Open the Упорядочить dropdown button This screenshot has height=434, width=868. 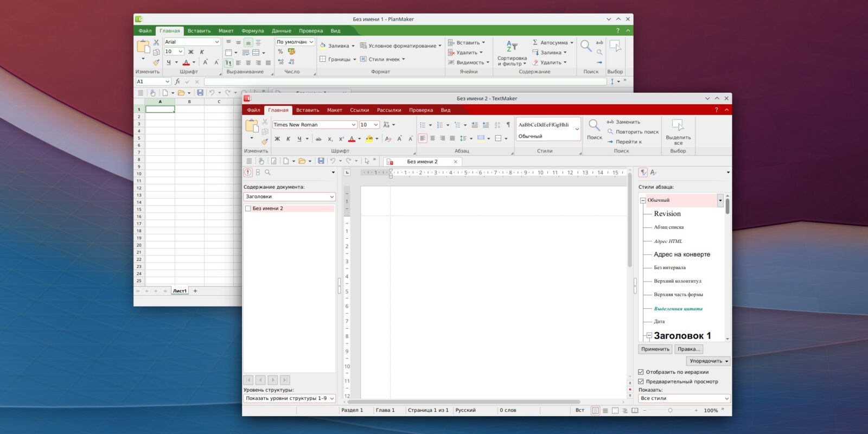click(709, 361)
